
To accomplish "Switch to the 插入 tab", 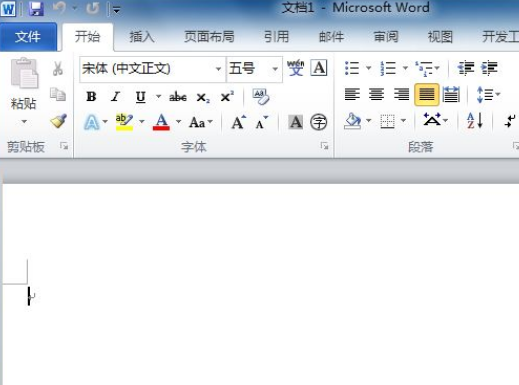I will 142,37.
